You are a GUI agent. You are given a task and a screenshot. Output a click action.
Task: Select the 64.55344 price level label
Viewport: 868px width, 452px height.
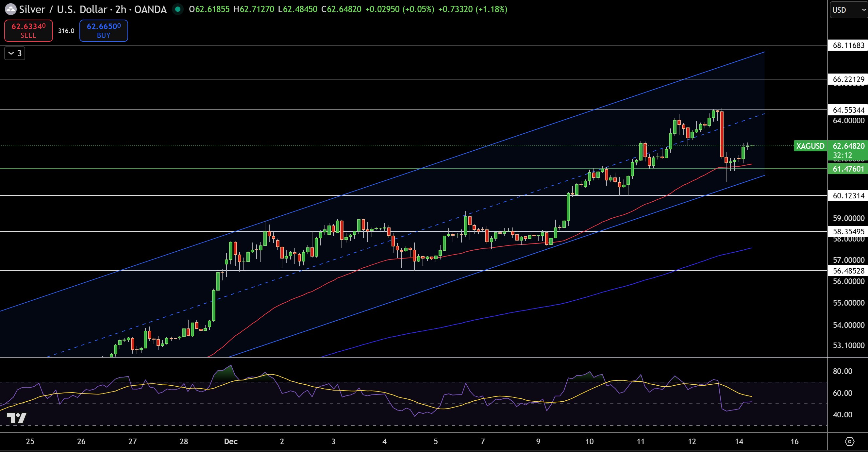(x=848, y=110)
